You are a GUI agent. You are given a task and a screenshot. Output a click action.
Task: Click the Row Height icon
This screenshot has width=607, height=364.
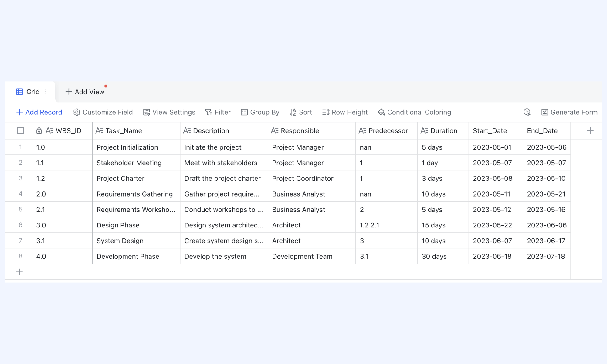(326, 112)
